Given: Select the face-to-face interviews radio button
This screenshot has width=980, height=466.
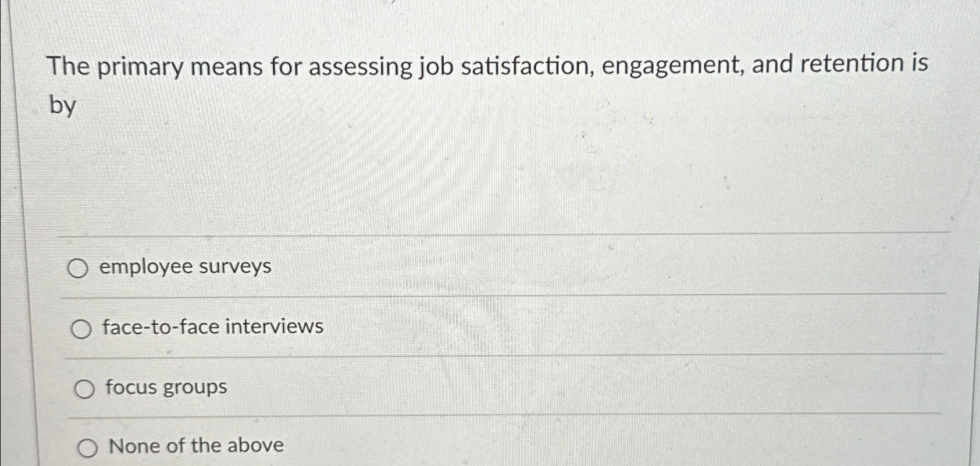Looking at the screenshot, I should pos(81,328).
